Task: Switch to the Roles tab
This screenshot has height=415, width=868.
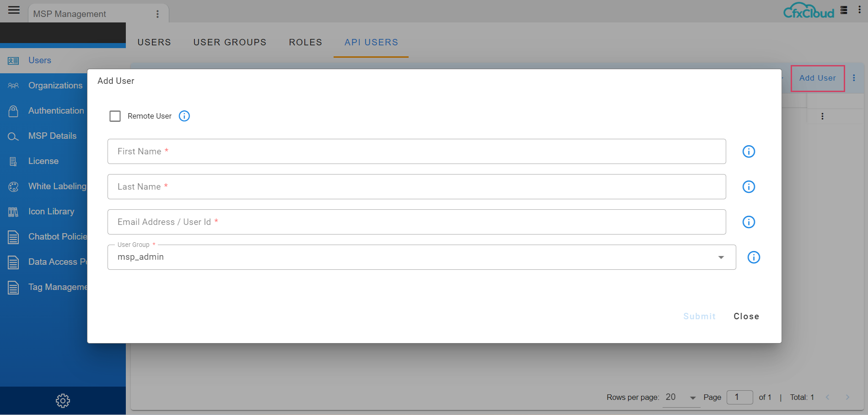Action: (x=305, y=42)
